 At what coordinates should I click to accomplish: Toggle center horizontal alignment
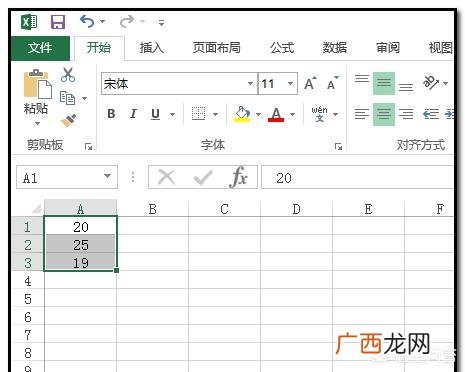coord(384,114)
